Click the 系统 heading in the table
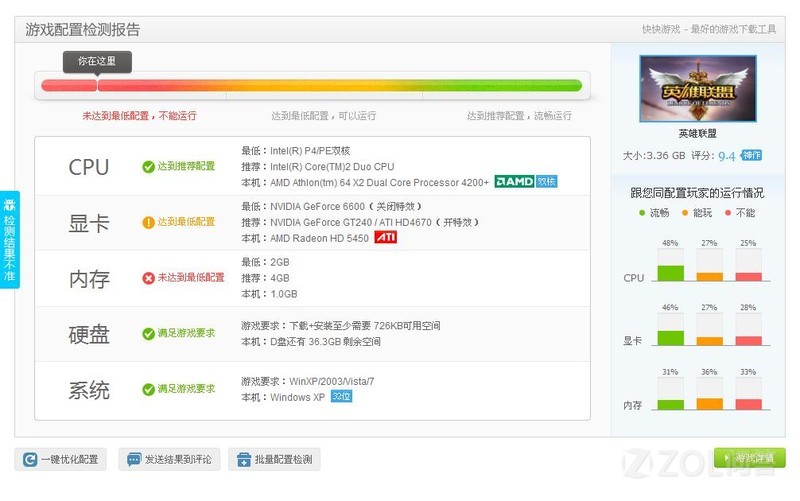This screenshot has width=800, height=501. point(89,390)
